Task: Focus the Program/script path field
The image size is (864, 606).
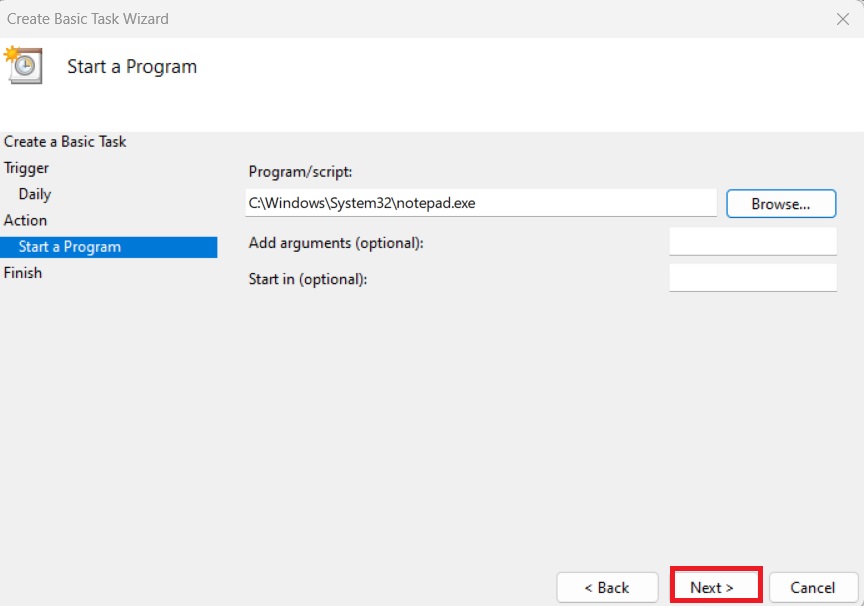Action: click(480, 203)
